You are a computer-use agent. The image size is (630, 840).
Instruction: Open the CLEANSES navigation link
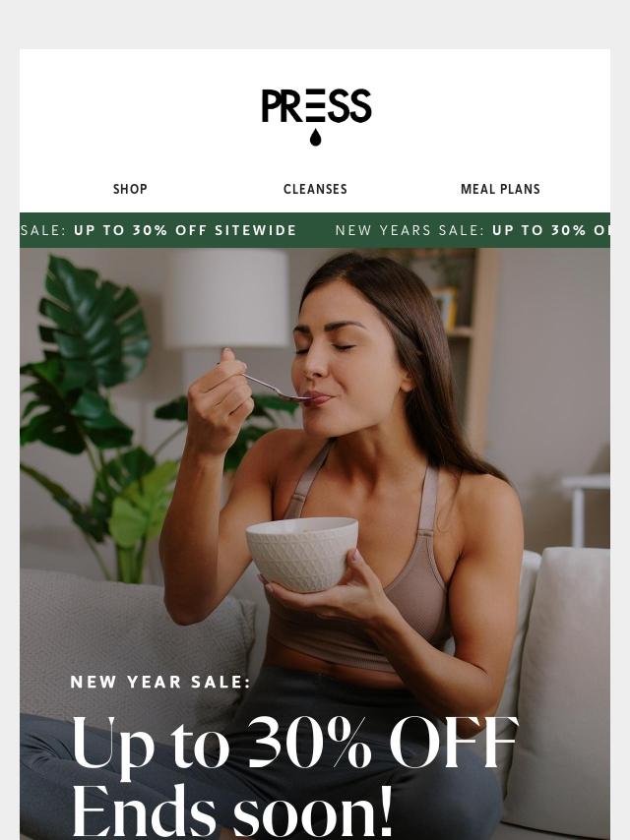tap(315, 189)
